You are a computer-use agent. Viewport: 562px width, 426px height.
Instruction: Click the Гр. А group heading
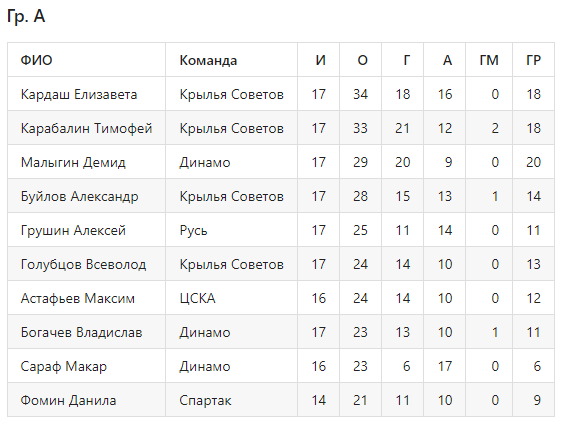(26, 16)
